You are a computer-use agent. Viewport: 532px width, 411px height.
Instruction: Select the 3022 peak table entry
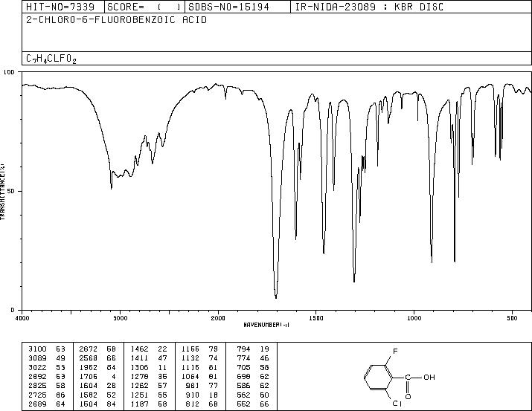46,368
